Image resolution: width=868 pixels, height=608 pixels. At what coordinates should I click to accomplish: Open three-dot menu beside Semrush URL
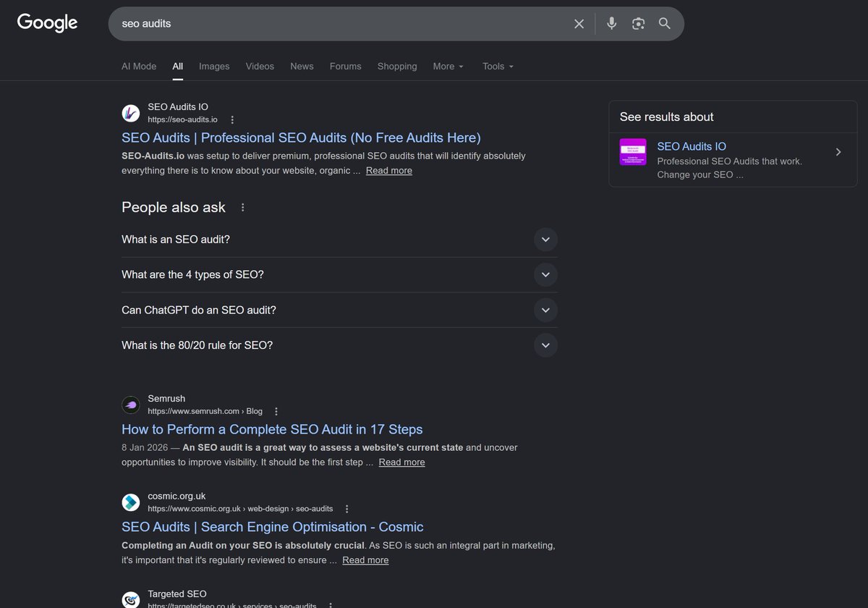click(x=276, y=411)
